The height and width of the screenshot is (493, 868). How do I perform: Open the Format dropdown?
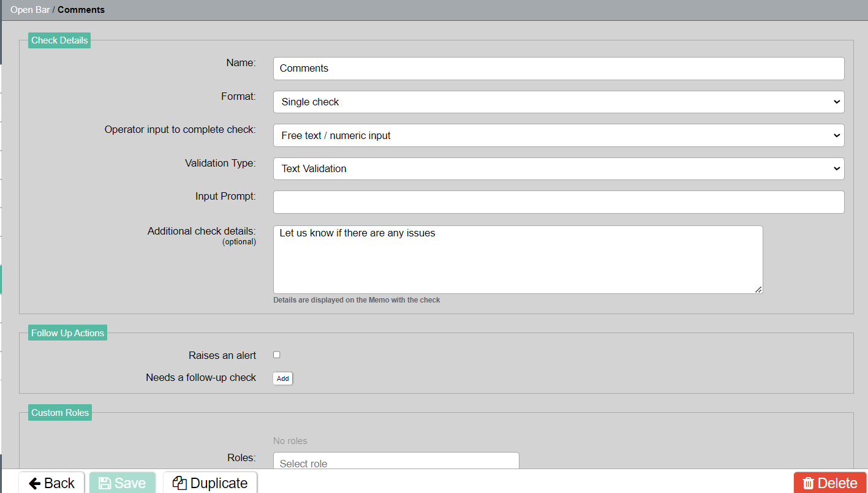coord(558,102)
